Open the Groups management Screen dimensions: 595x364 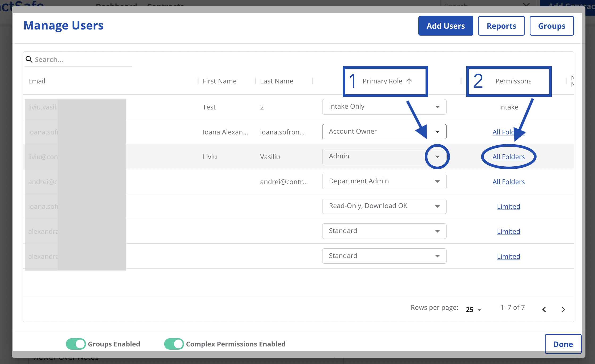[x=552, y=26]
